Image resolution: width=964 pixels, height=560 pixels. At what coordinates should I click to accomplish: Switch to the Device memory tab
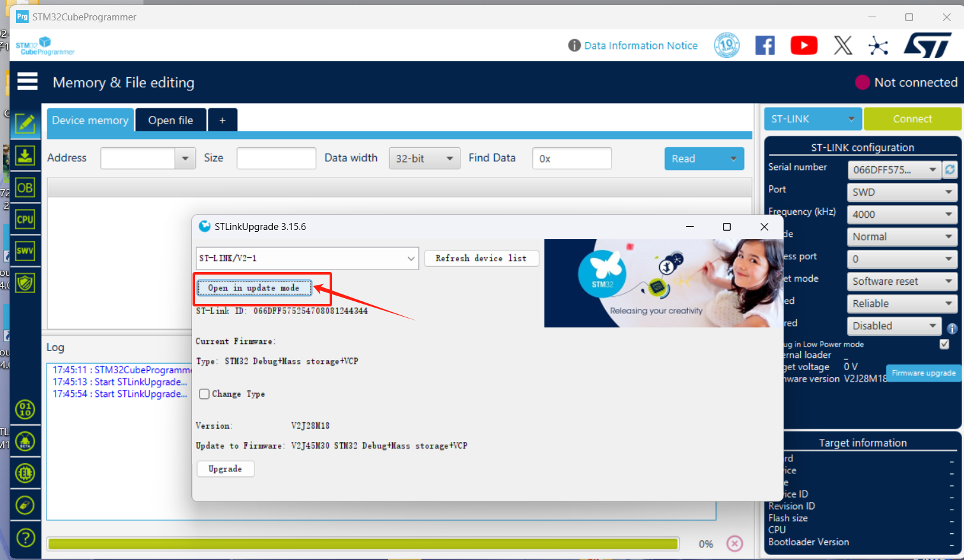[x=91, y=120]
